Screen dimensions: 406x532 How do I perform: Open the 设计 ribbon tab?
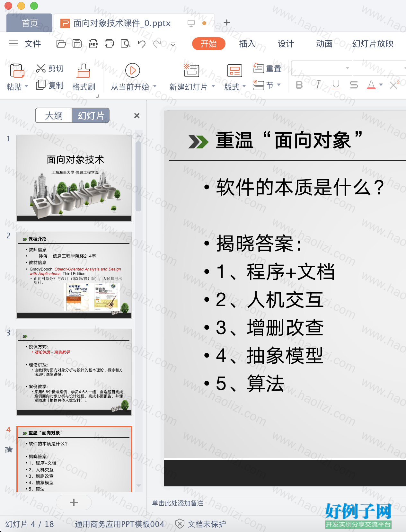[x=286, y=44]
